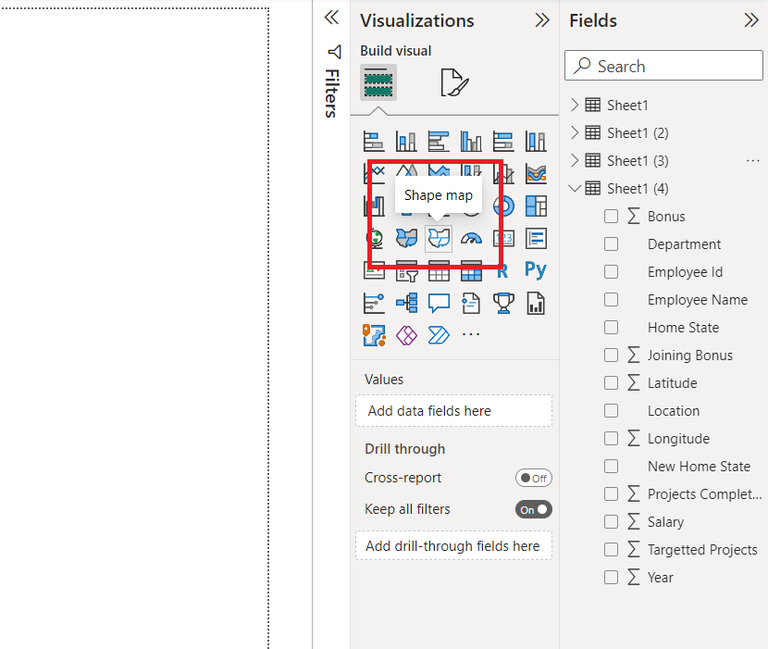Image resolution: width=768 pixels, height=649 pixels.
Task: Insert the Decomposition tree visual
Action: click(406, 302)
